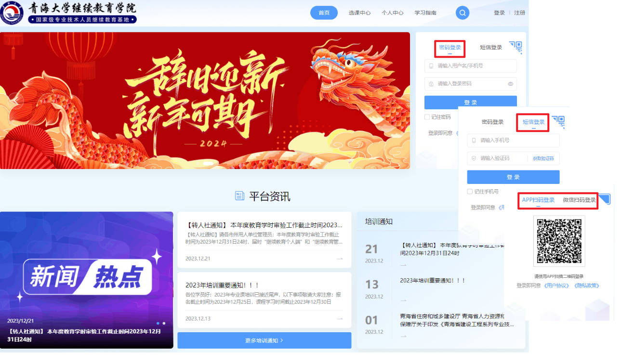
Task: Click the arrow icon under date 2023.12.13
Action: (340, 319)
